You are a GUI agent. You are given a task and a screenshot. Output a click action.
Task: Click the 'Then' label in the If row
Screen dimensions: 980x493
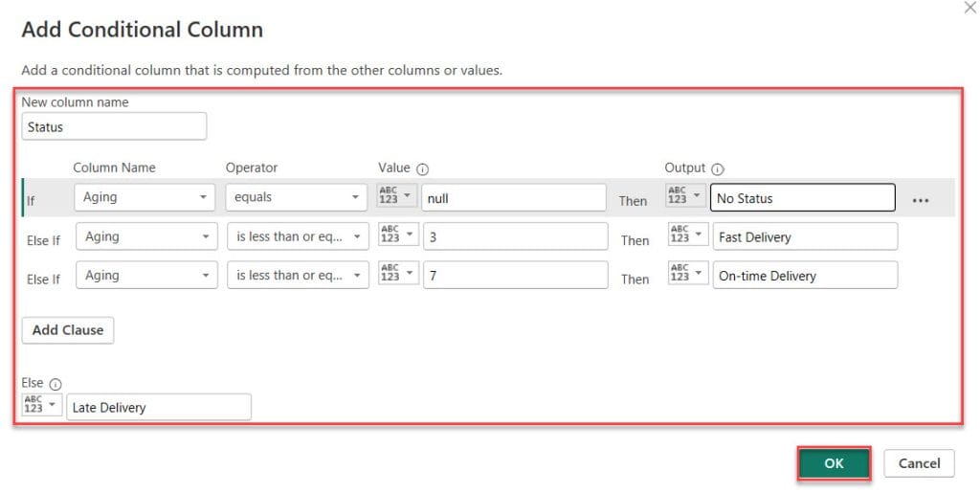pyautogui.click(x=633, y=201)
